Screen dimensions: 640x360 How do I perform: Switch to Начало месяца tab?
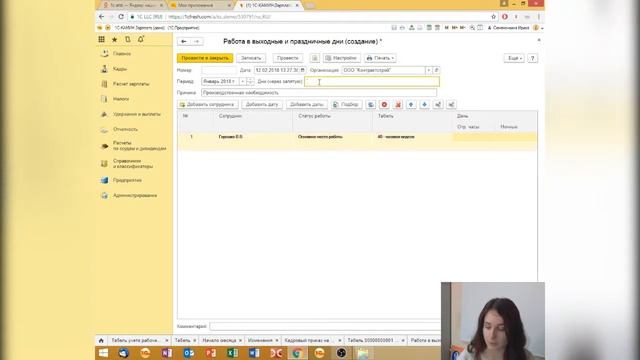coord(219,340)
